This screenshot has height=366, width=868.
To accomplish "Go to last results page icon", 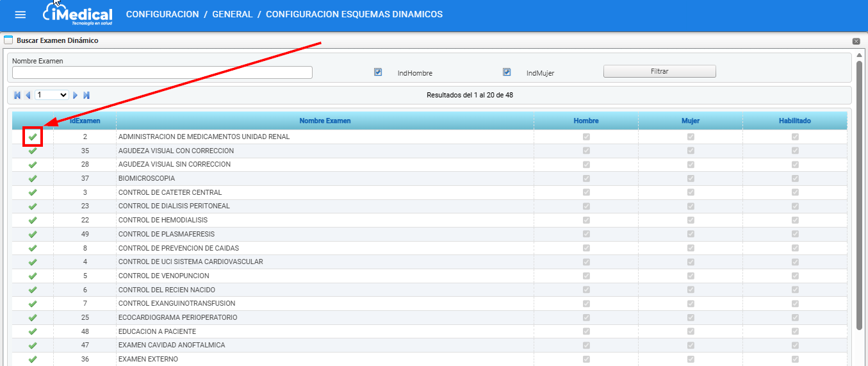I will tap(86, 95).
